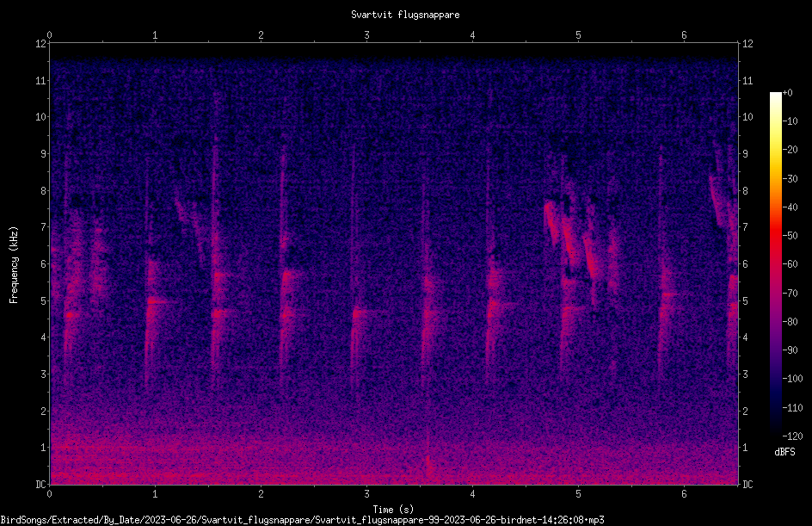Click the DC label on left axis
Screen dimensions: 812x526
pos(41,484)
